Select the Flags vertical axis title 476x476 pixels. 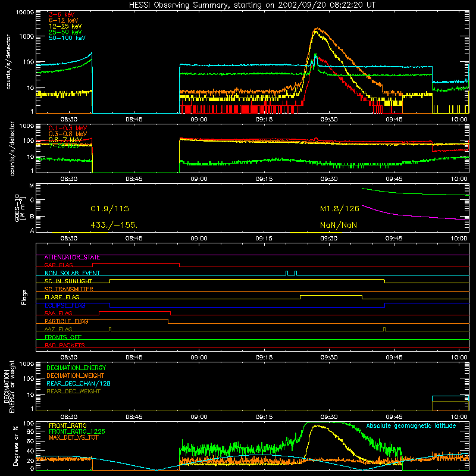point(24,297)
